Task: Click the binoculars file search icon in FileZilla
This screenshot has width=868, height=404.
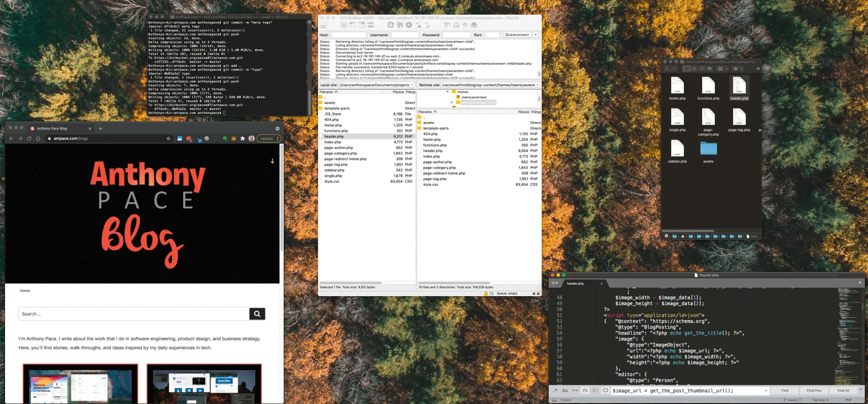Action: coord(474,25)
